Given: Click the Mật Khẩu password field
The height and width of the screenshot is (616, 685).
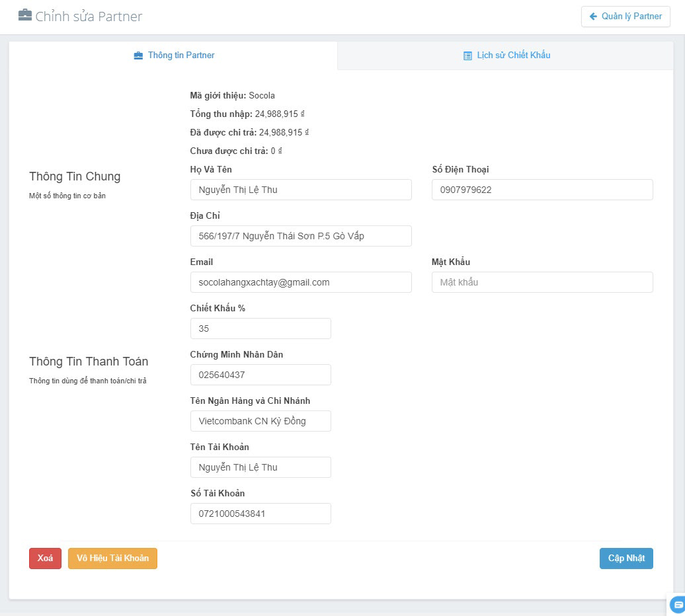Looking at the screenshot, I should pos(542,282).
